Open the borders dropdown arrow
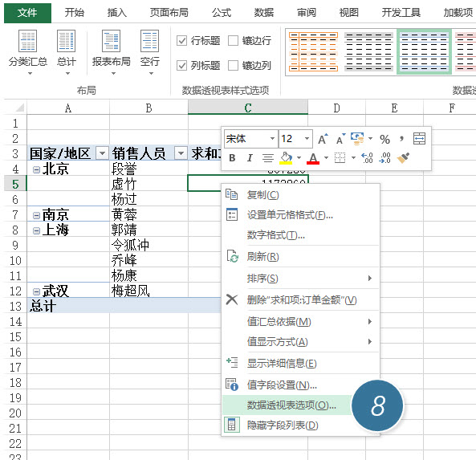Viewport: 476px width, 460px height. [x=353, y=158]
